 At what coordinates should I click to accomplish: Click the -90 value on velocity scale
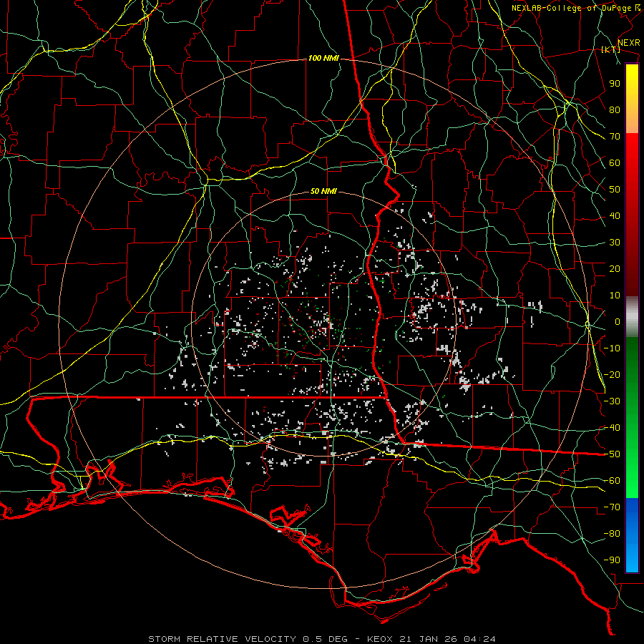(612, 560)
